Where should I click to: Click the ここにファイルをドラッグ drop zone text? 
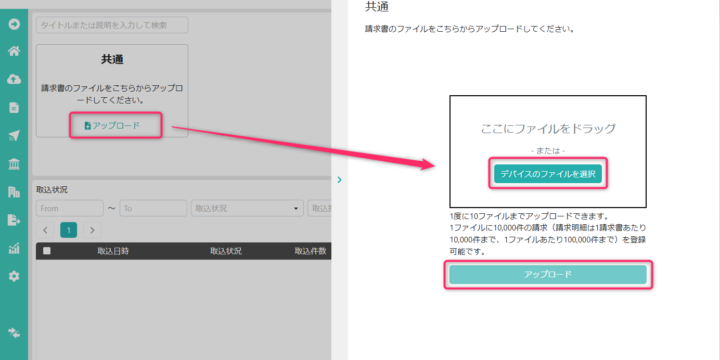[x=548, y=129]
